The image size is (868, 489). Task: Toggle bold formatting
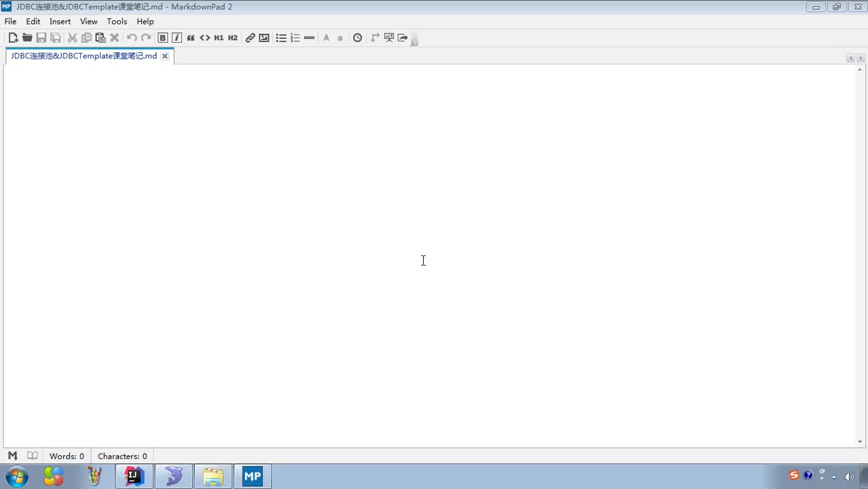click(163, 38)
